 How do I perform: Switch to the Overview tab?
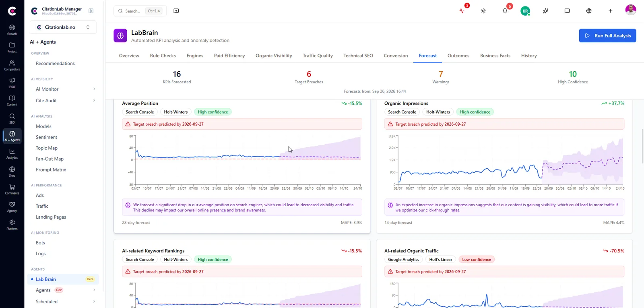pos(129,56)
